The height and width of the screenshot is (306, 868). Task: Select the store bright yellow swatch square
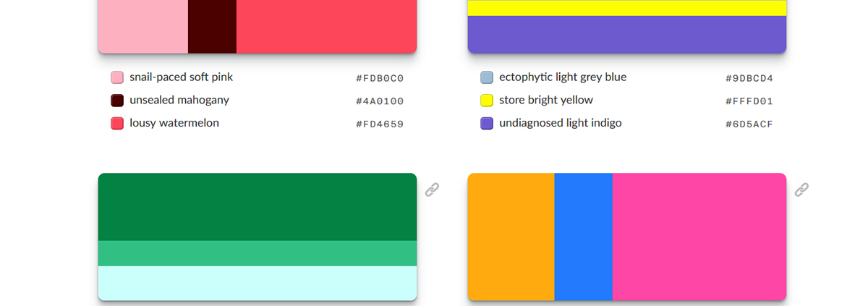[x=487, y=101]
